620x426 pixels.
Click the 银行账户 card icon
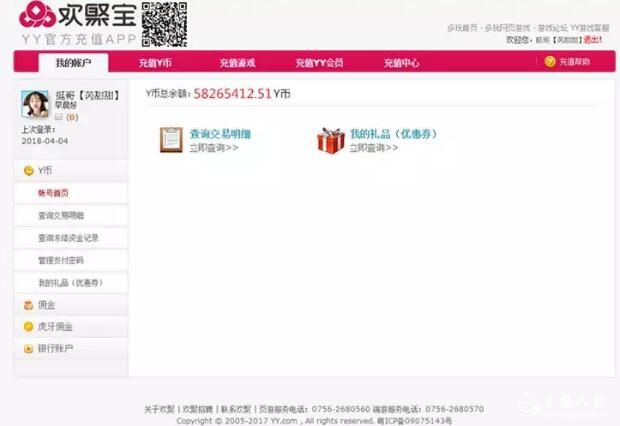pos(28,348)
